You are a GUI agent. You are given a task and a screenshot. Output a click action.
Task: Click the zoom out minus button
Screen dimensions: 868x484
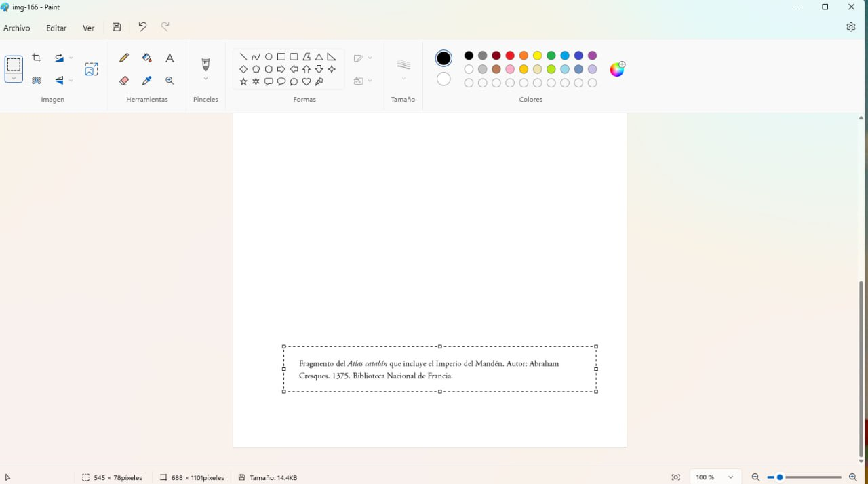tap(755, 477)
